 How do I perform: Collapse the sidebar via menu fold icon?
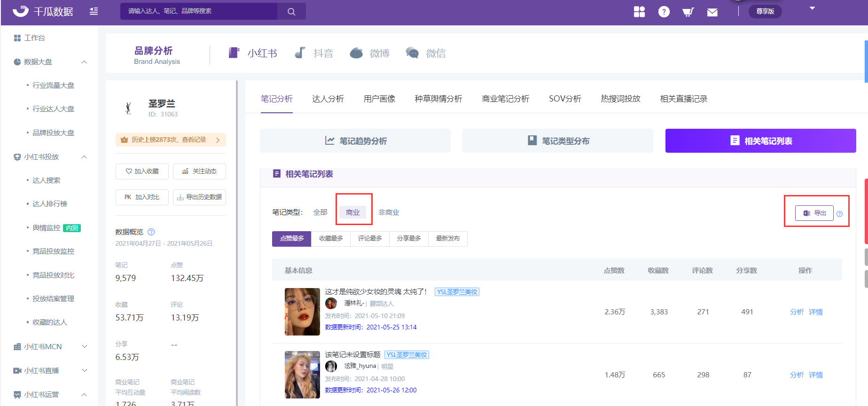click(x=94, y=11)
